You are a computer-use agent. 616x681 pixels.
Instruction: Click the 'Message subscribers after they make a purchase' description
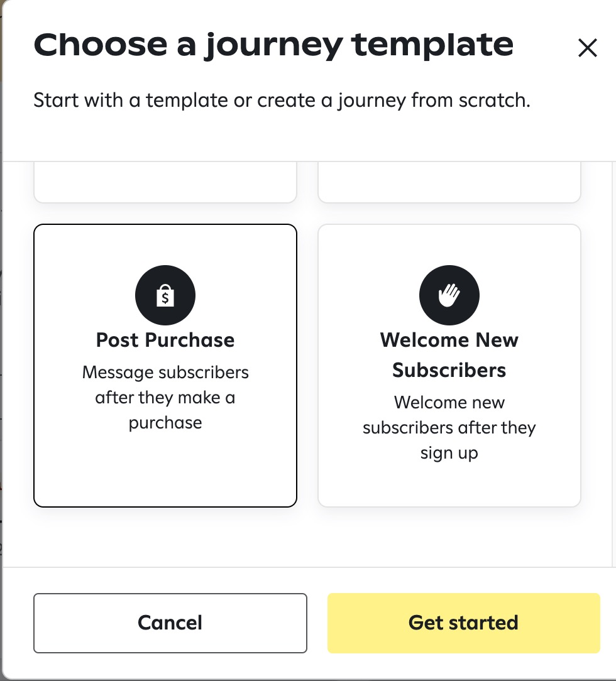tap(165, 398)
